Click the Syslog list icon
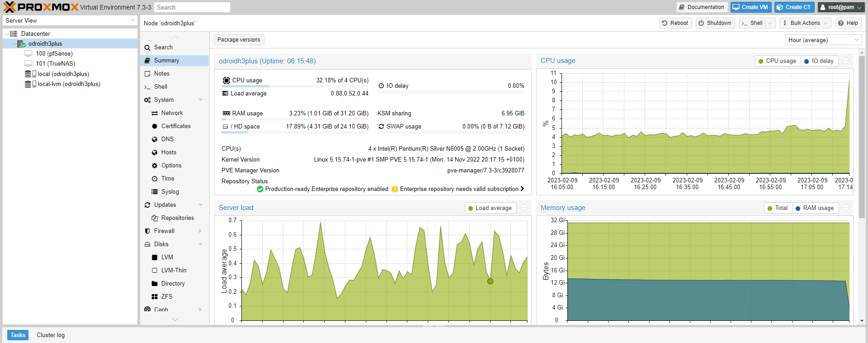Image resolution: width=868 pixels, height=343 pixels. click(155, 192)
